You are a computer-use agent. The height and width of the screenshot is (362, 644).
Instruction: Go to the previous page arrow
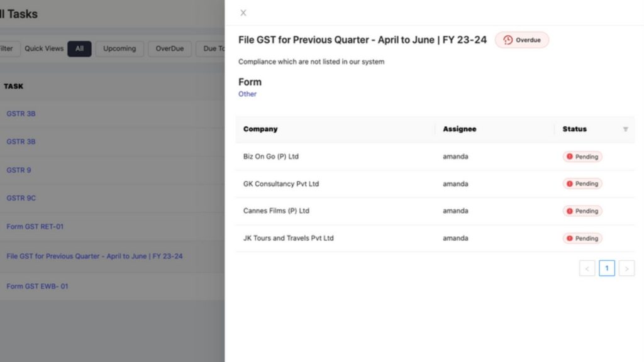587,268
